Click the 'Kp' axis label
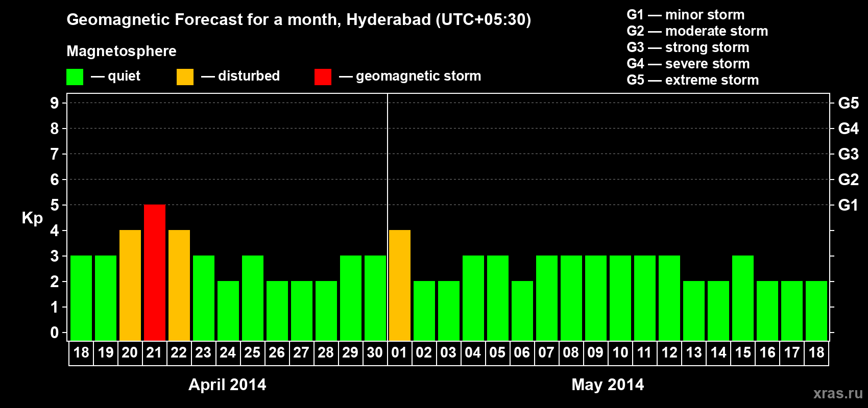 pos(32,218)
